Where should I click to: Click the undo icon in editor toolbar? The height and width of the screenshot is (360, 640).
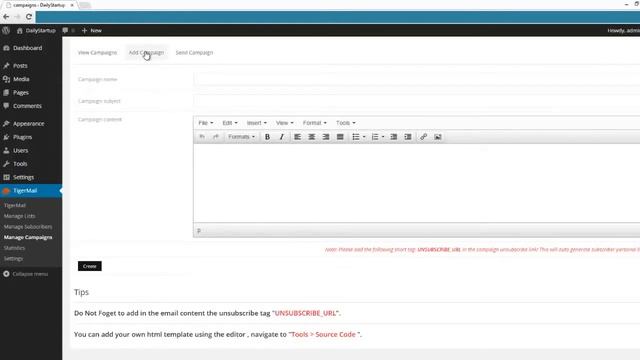(202, 137)
